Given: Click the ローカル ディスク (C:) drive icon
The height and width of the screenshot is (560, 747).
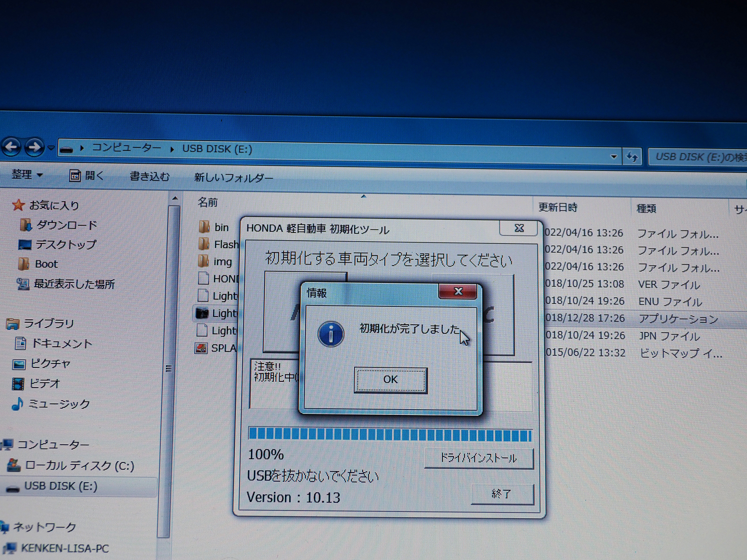Looking at the screenshot, I should point(13,464).
